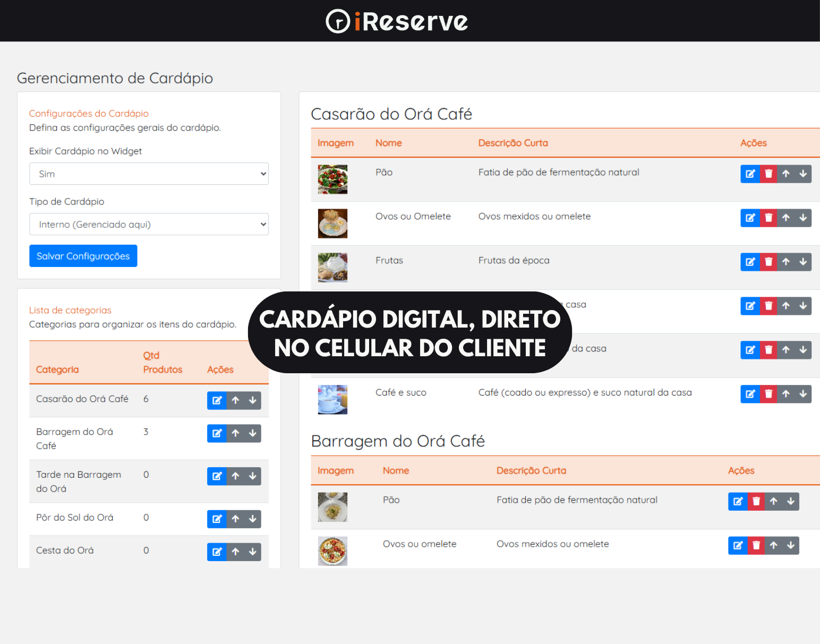Open the Ovos ou omelete thumbnail in Barragem table
Image resolution: width=820 pixels, height=644 pixels.
[332, 551]
